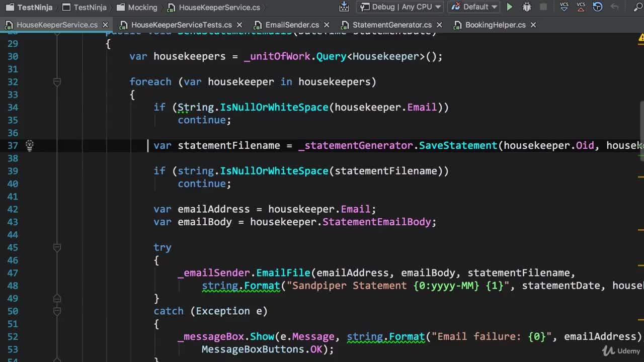This screenshot has height=362, width=644.
Task: Click the warning indicator at top of scrollbar
Action: (641, 38)
